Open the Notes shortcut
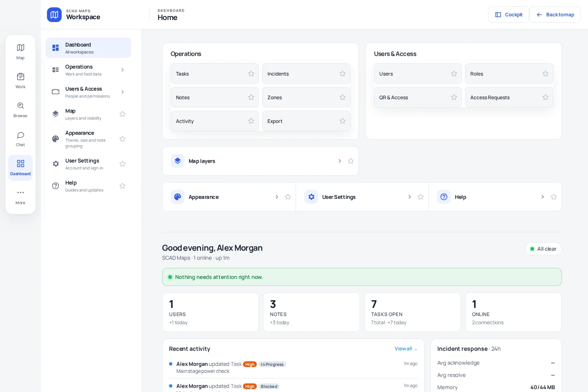 215,97
